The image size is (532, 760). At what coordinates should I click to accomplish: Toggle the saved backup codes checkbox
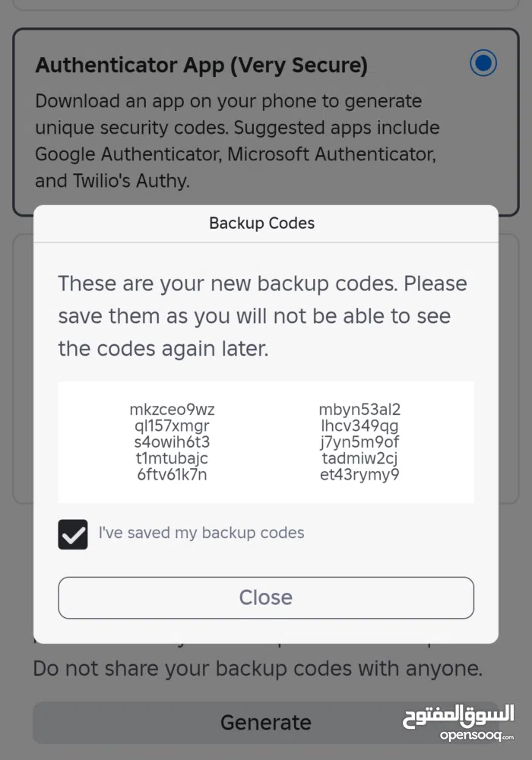coord(73,534)
